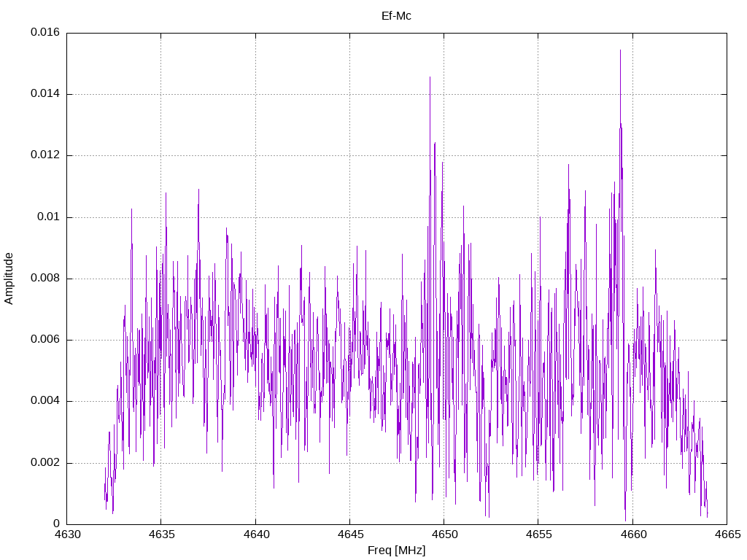The height and width of the screenshot is (560, 747).
Task: Click the x-axis tick 4645
Action: [350, 534]
